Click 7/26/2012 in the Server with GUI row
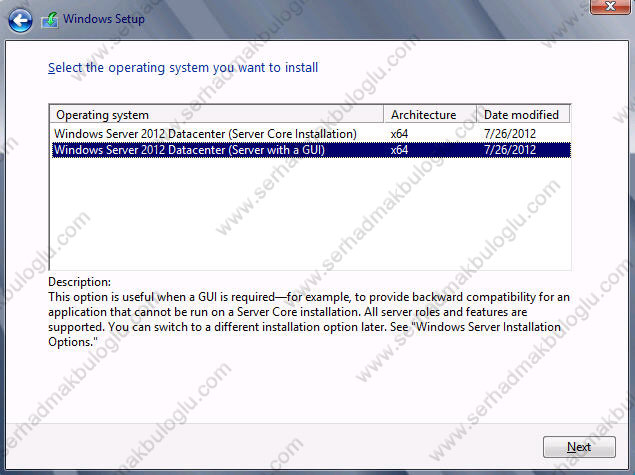The height and width of the screenshot is (475, 635). click(510, 150)
